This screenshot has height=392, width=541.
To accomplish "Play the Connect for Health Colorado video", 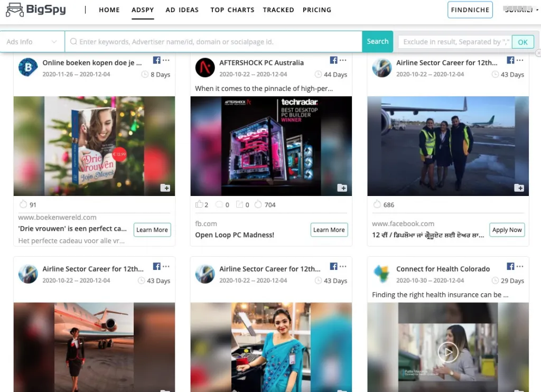I will click(x=448, y=352).
